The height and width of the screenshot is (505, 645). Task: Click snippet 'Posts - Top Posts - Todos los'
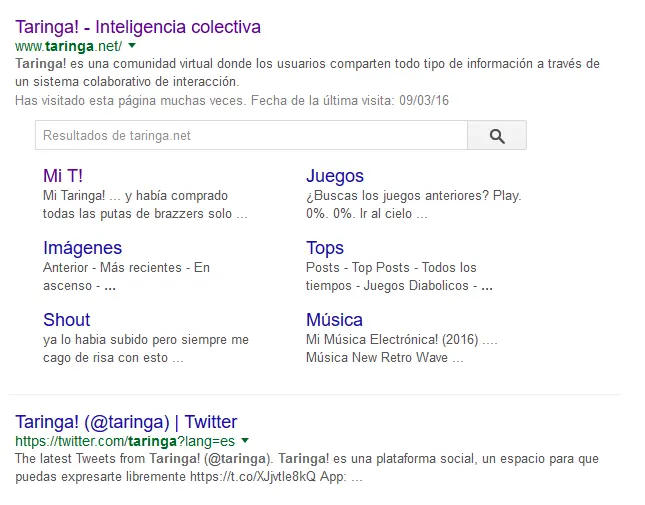point(391,268)
